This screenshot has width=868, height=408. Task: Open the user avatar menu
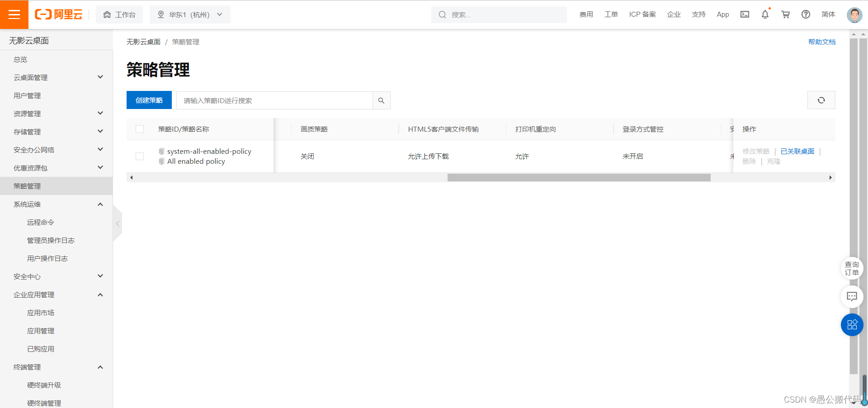854,14
